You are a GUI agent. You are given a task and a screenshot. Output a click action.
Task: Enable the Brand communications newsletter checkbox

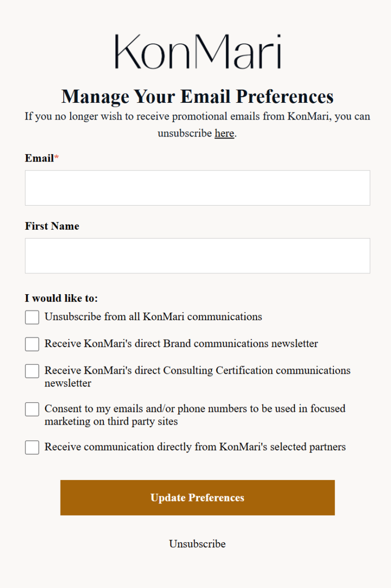pyautogui.click(x=32, y=344)
